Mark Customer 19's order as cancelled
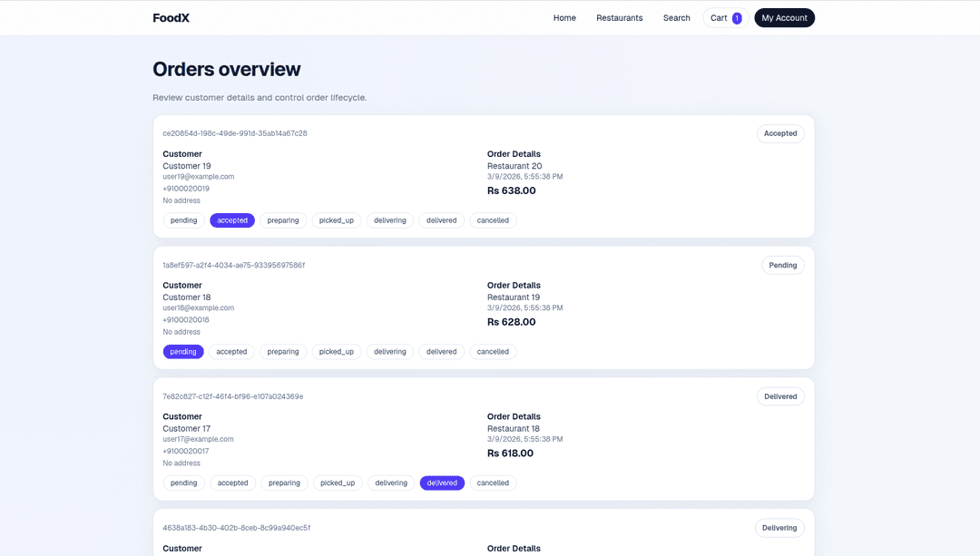The image size is (980, 556). coord(493,219)
